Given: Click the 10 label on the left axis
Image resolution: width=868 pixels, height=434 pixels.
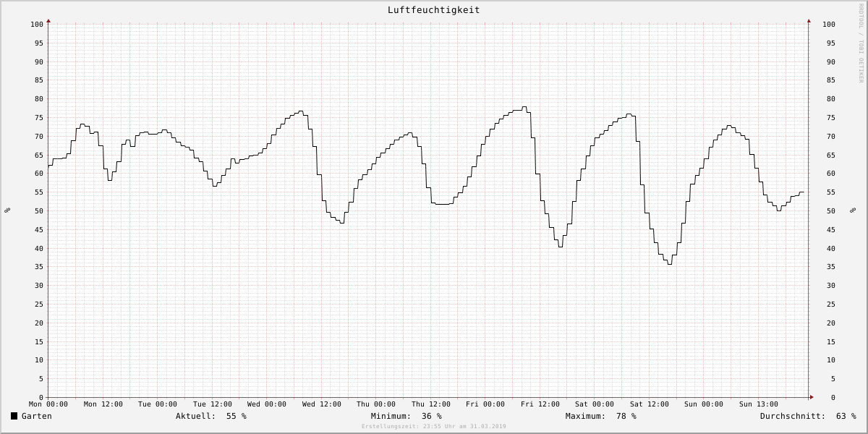Looking at the screenshot, I should 40,360.
